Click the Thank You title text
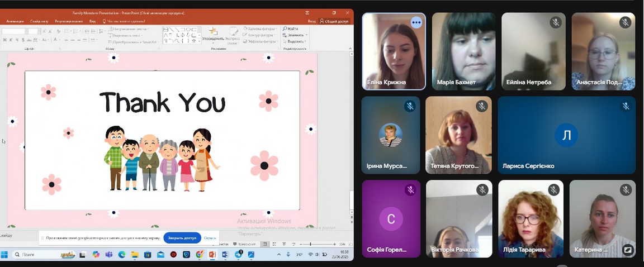644x267 pixels. [x=163, y=103]
